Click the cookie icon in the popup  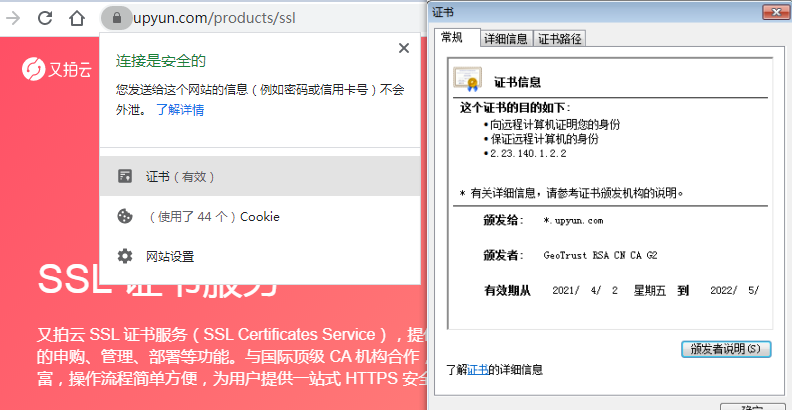tap(125, 217)
